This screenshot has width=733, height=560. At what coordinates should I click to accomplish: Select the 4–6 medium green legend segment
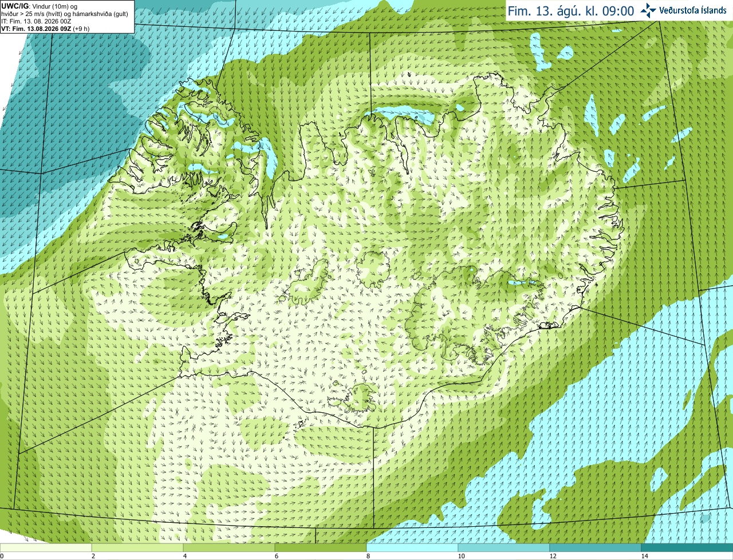pos(229,547)
